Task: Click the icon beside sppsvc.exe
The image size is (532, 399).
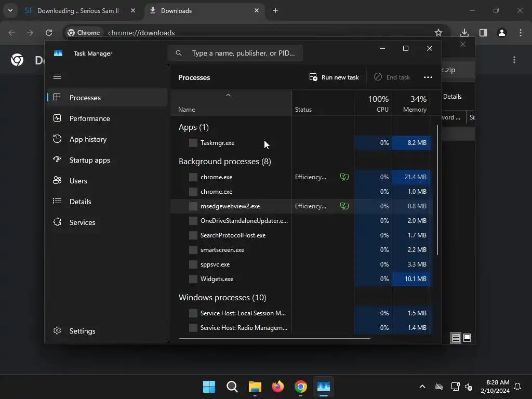Action: [193, 264]
